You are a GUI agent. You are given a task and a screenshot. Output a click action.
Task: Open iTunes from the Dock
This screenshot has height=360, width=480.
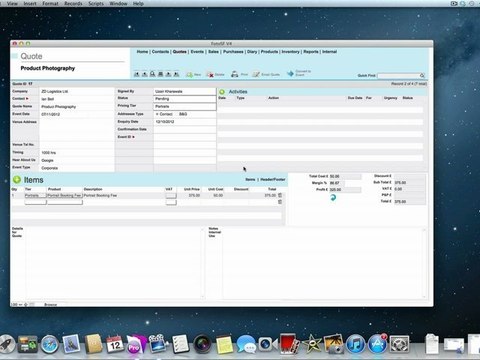[355, 344]
